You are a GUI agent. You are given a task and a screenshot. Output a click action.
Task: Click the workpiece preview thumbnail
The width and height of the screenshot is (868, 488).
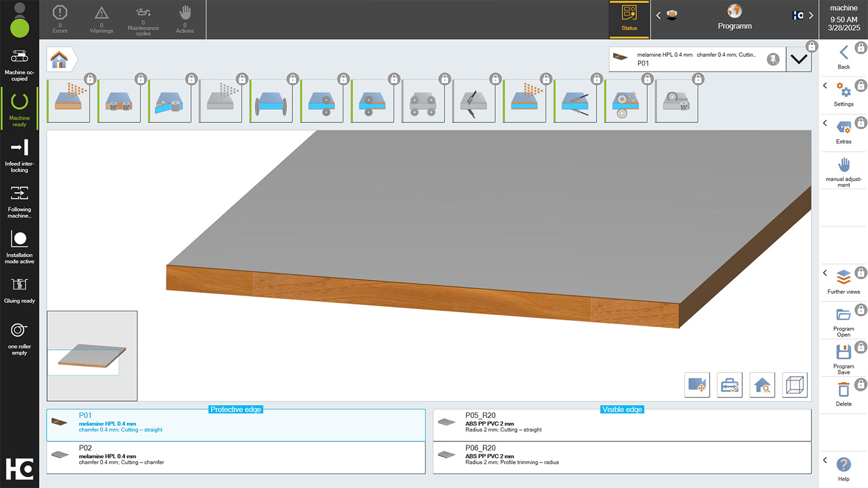click(x=92, y=356)
